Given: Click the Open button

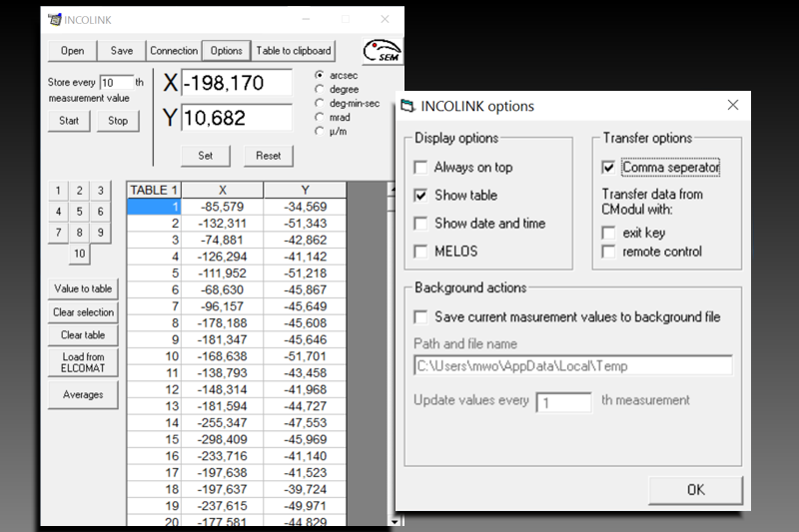Looking at the screenshot, I should [72, 51].
